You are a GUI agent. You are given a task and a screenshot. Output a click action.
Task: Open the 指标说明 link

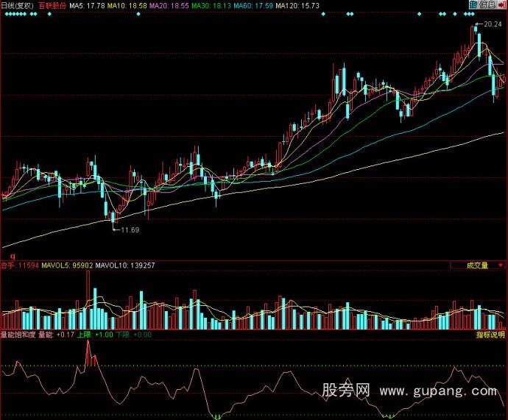(490, 335)
